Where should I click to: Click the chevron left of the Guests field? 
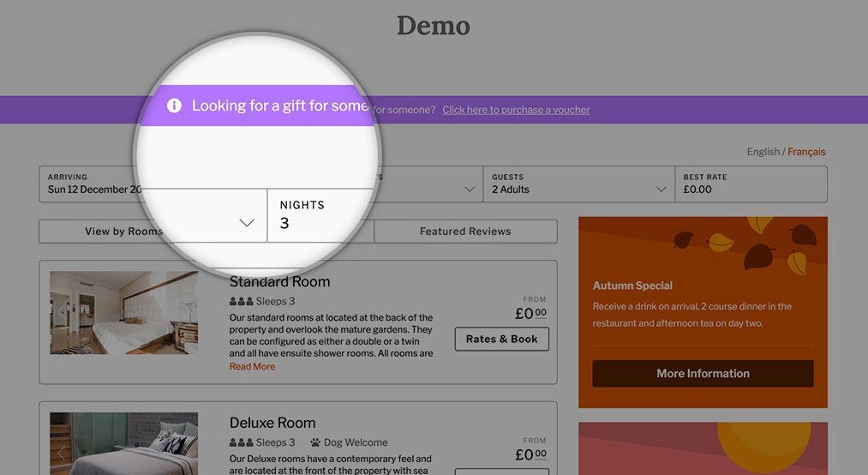[470, 189]
